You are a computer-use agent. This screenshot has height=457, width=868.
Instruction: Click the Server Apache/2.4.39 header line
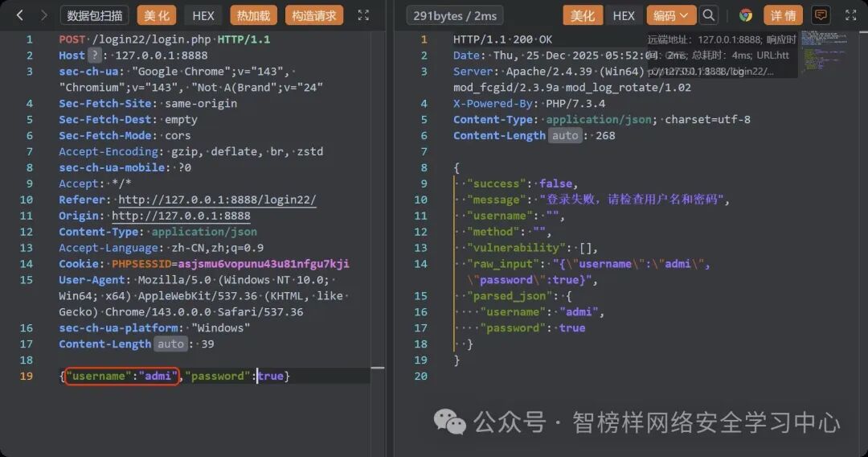coord(572,79)
